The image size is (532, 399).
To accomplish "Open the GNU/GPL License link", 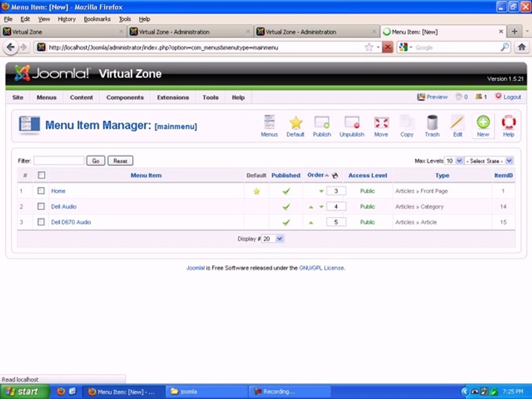I will (x=321, y=268).
